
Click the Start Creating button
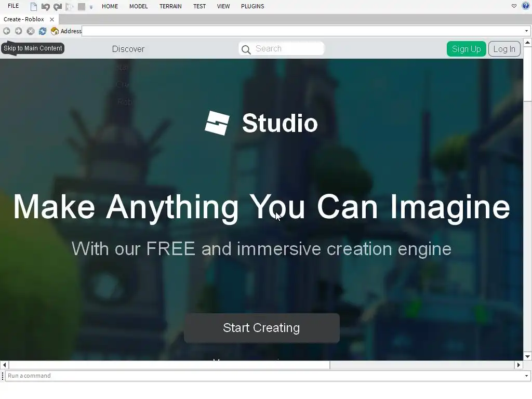tap(262, 328)
